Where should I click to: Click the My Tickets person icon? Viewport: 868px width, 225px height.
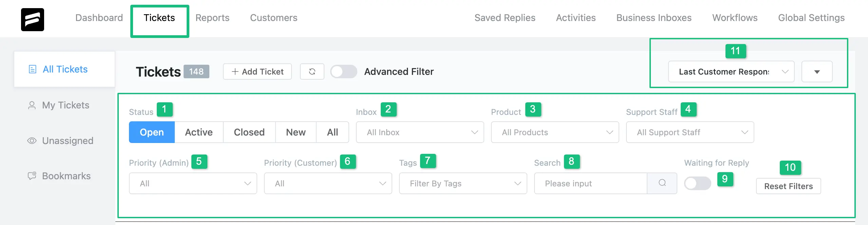[x=32, y=105]
